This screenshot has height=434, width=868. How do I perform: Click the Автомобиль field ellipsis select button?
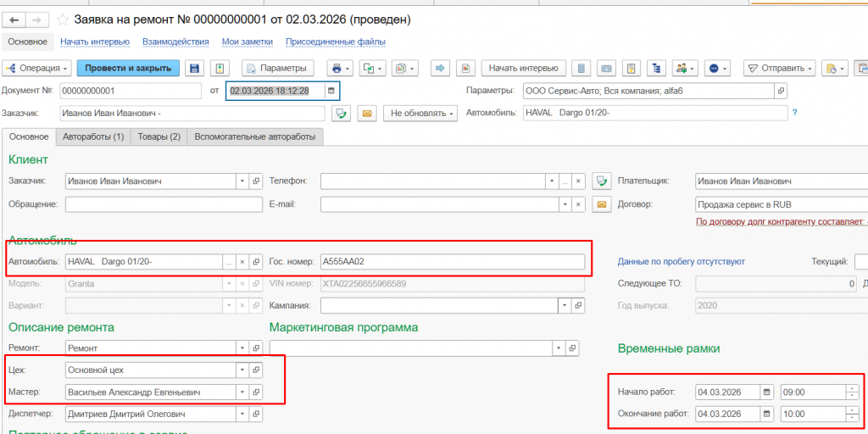click(x=229, y=262)
